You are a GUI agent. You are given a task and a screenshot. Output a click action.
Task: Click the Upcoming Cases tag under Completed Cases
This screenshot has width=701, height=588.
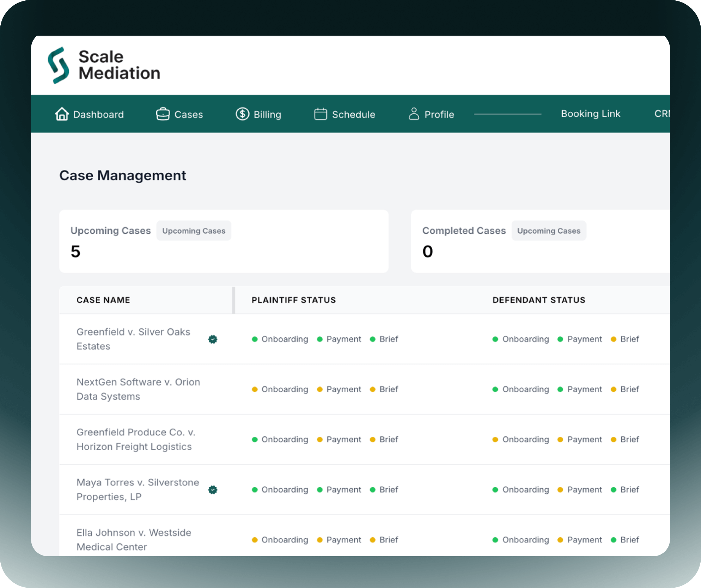coord(548,231)
